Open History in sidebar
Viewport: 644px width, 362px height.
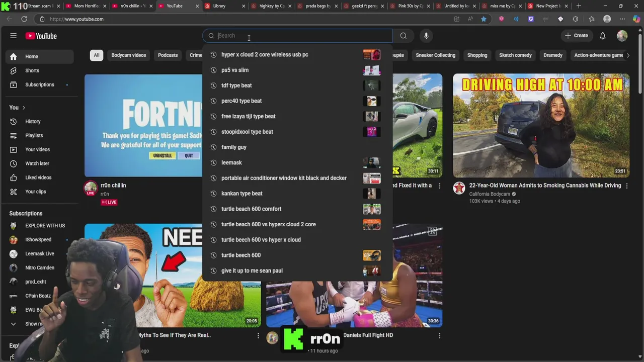[40, 121]
